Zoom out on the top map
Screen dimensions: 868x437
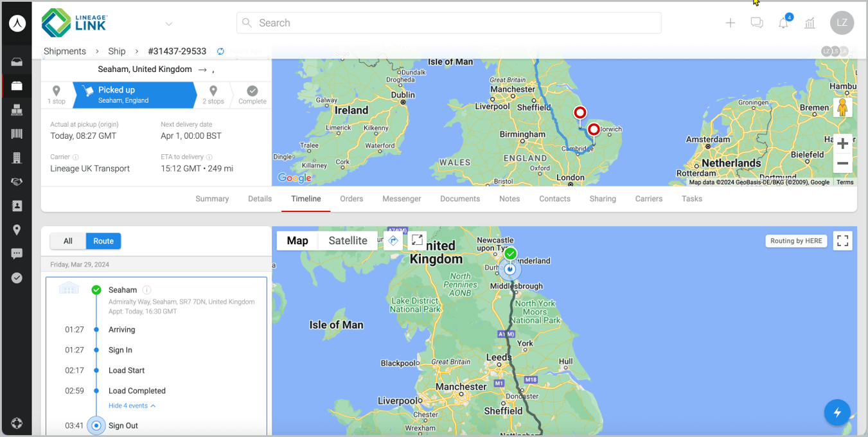coord(842,163)
